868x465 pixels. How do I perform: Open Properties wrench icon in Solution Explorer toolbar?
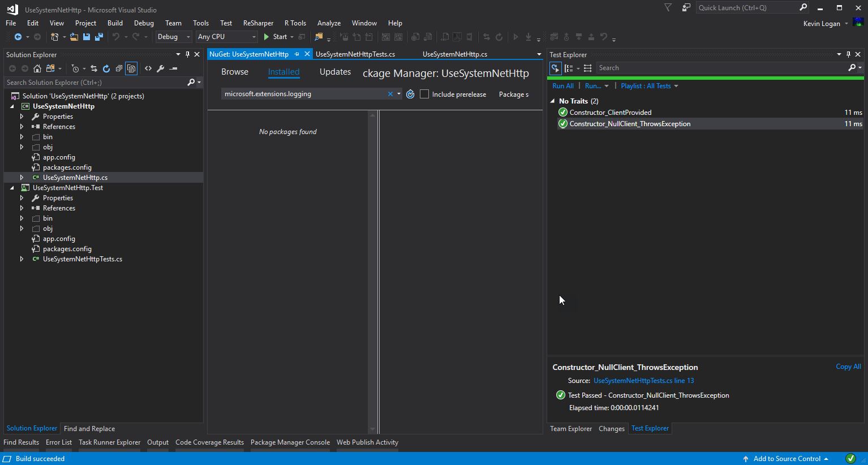click(x=161, y=68)
